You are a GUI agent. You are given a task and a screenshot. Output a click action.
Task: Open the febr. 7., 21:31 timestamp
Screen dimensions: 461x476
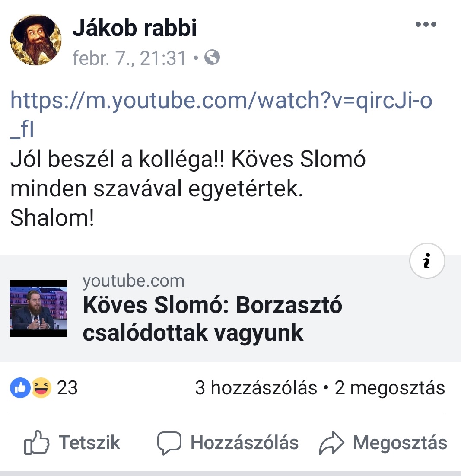129,58
